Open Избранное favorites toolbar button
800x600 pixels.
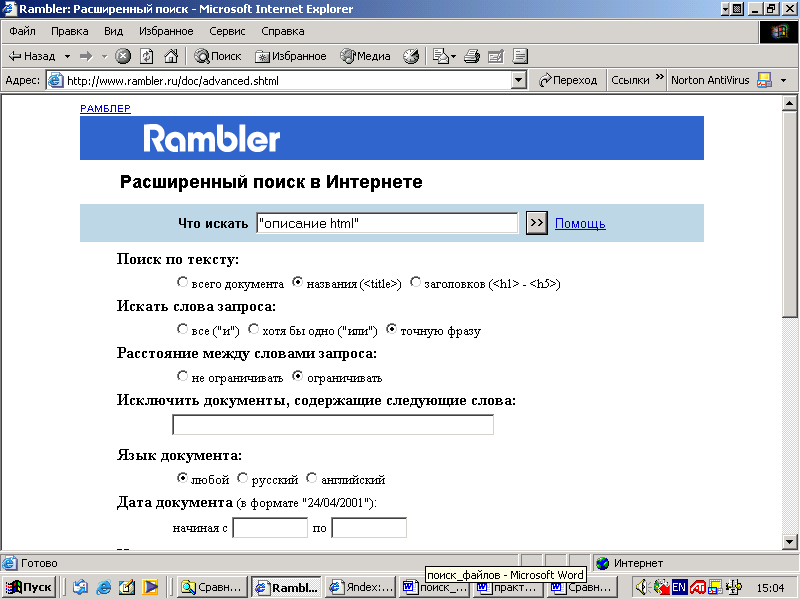[291, 56]
